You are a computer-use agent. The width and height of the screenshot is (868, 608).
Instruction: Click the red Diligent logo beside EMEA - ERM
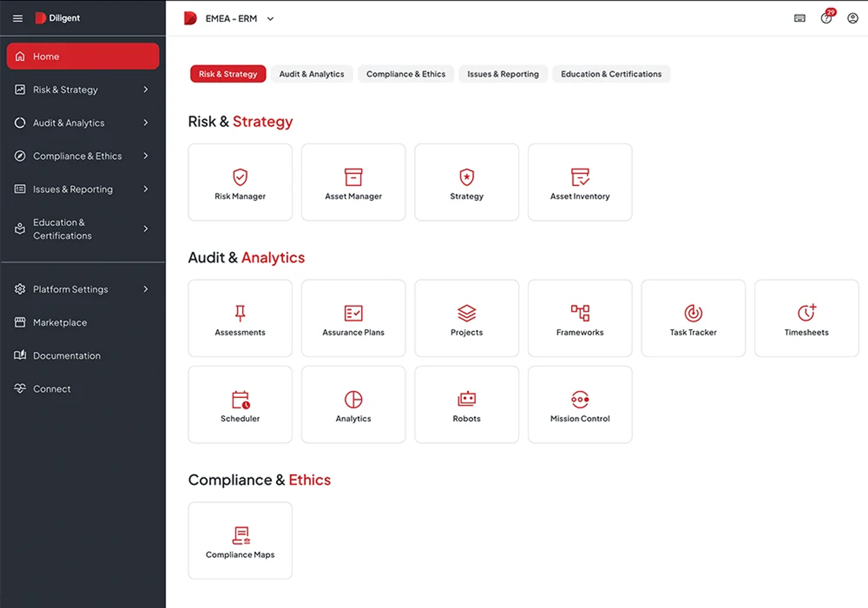[190, 18]
